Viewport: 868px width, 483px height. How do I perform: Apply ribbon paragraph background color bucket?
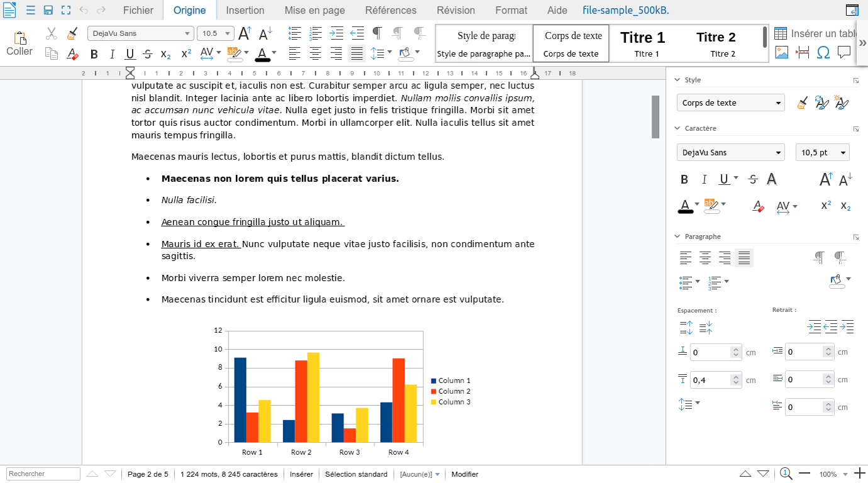(x=405, y=54)
